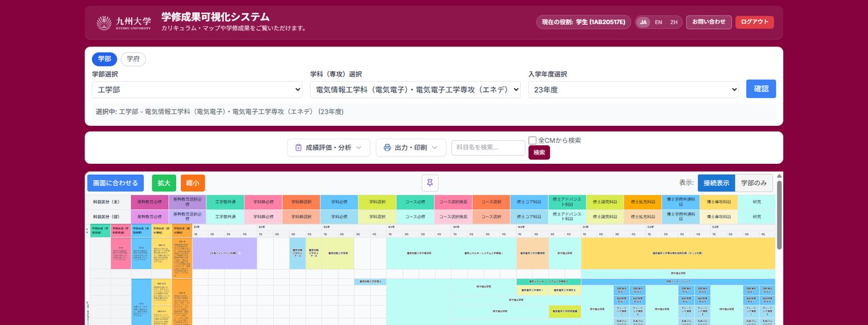Click the 電気情報工学実験 yellow-green block
The height and width of the screenshot is (325, 868).
point(338,253)
